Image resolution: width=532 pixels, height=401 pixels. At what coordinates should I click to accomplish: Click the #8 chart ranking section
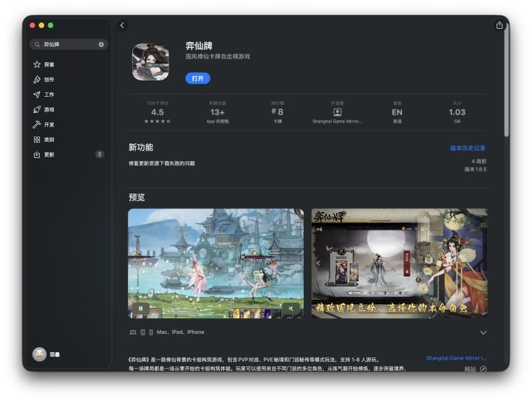[x=278, y=112]
